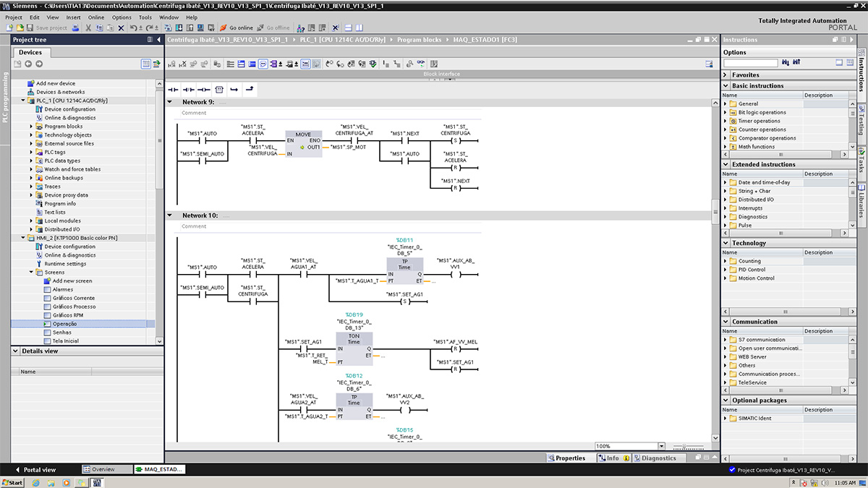Collapse Network 9 in the editor
This screenshot has width=868, height=488.
170,103
